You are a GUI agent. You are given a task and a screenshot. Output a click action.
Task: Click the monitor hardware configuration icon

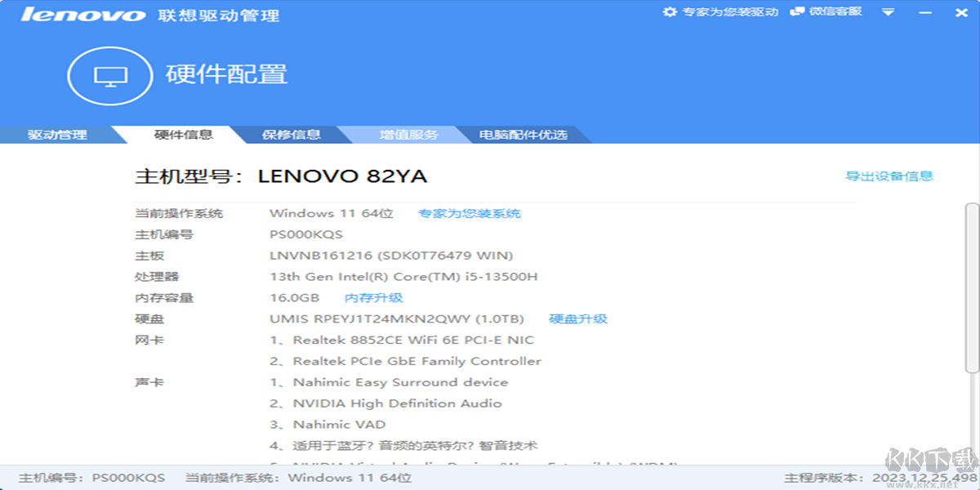click(110, 77)
